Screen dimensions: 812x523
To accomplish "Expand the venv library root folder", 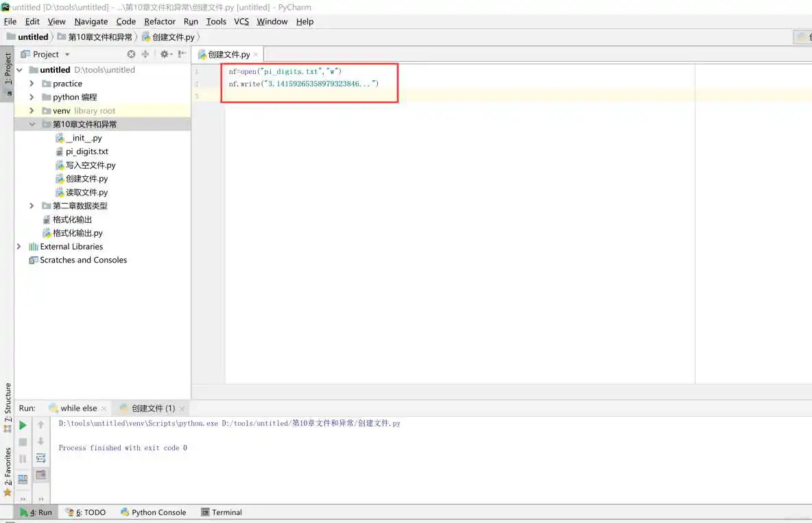I will point(32,110).
